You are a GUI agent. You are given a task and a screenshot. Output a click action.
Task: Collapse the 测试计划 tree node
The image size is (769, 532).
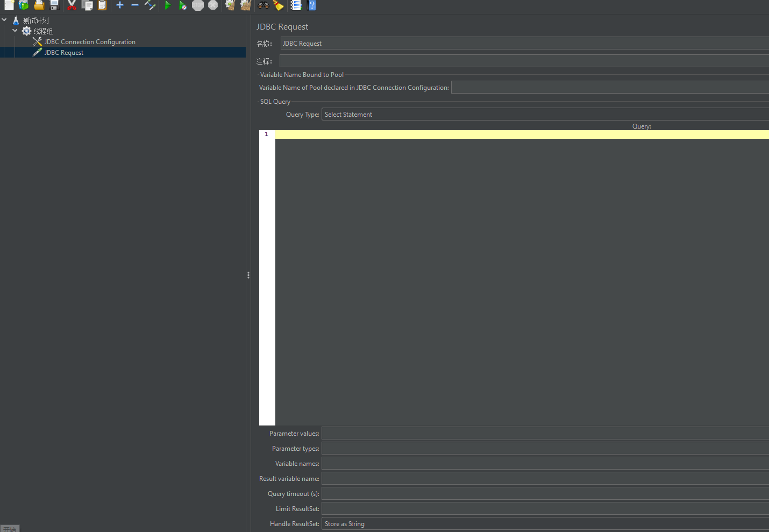coord(4,20)
